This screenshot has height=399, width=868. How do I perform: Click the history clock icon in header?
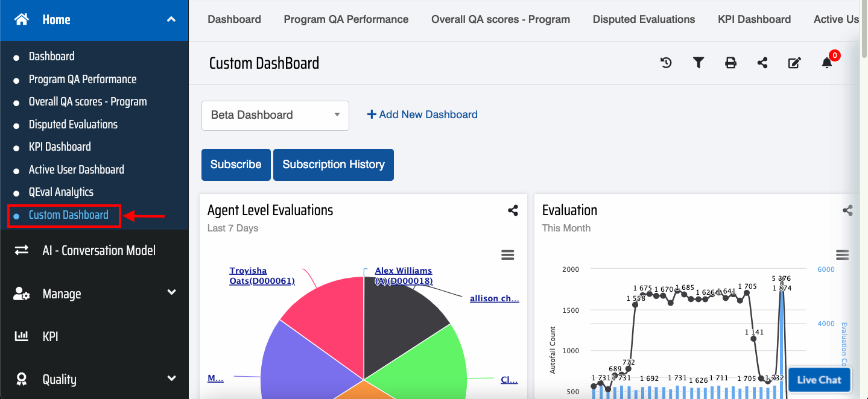point(666,63)
